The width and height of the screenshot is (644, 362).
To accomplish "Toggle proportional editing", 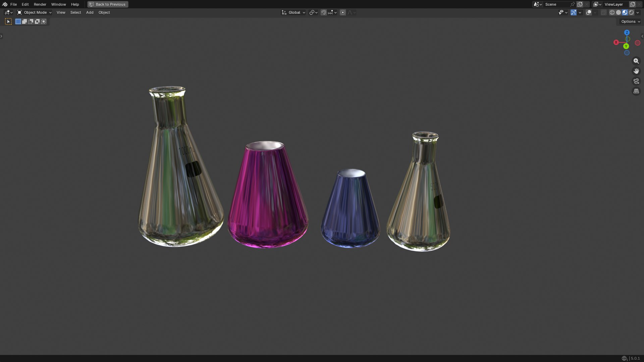I will pyautogui.click(x=343, y=12).
